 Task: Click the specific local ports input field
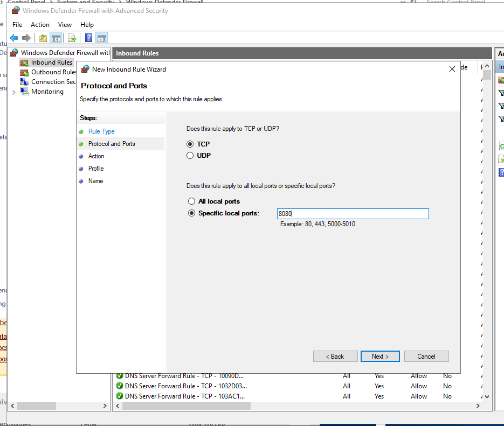[353, 214]
